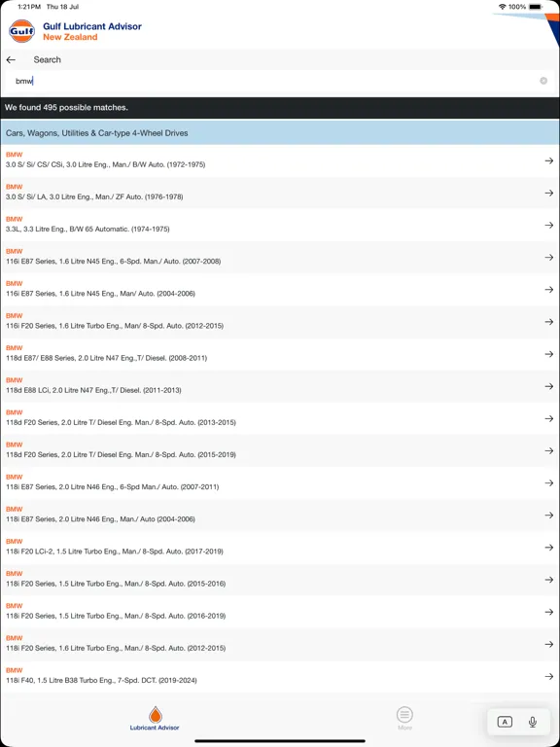Screen dimensions: 560x747
Task: Select 3.0 S/ Si/ LA ZF Auto entry
Action: (280, 193)
